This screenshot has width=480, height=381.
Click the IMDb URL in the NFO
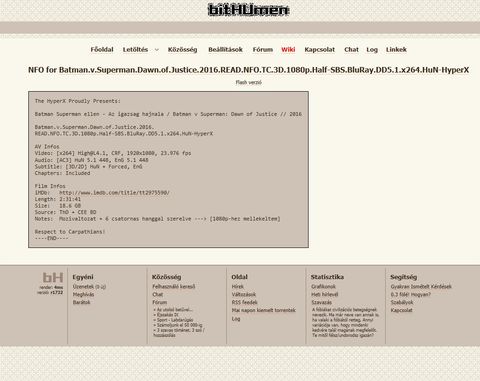(114, 192)
